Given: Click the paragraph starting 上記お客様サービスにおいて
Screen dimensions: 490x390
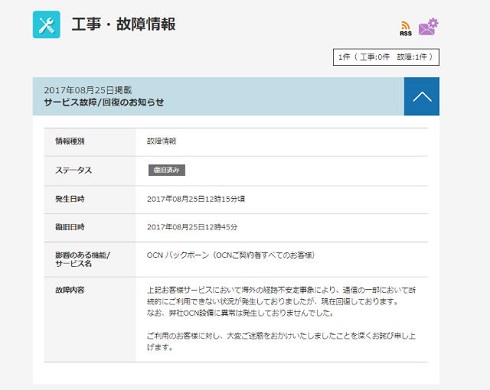Looking at the screenshot, I should pyautogui.click(x=281, y=296).
